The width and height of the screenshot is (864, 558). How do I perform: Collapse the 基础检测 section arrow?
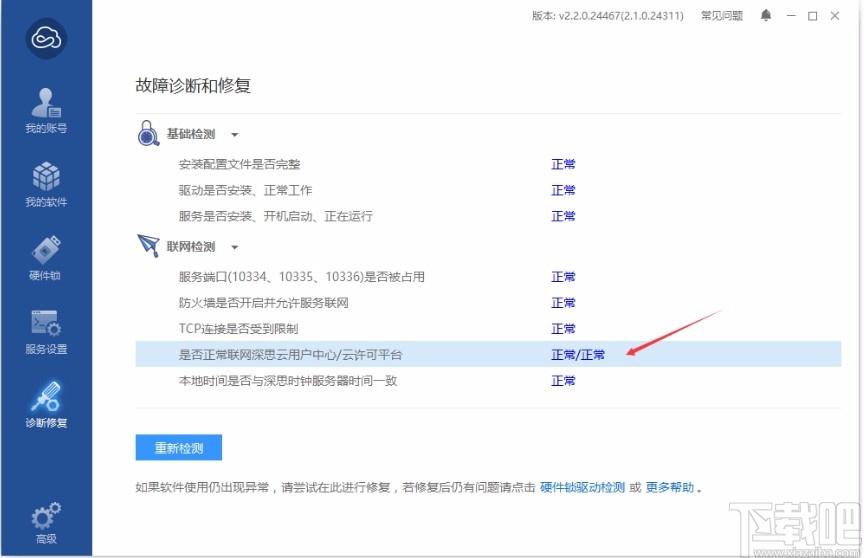pos(235,134)
